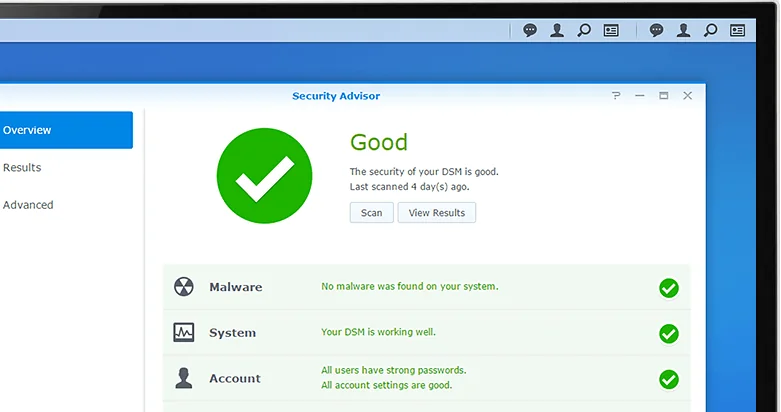The height and width of the screenshot is (412, 781).
Task: Open help with the question mark icon
Action: [616, 96]
